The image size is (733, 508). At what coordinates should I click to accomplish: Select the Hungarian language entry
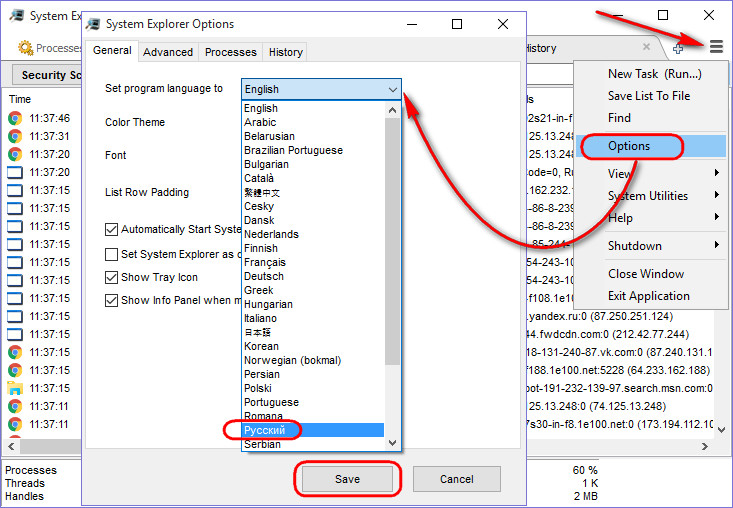[x=313, y=304]
